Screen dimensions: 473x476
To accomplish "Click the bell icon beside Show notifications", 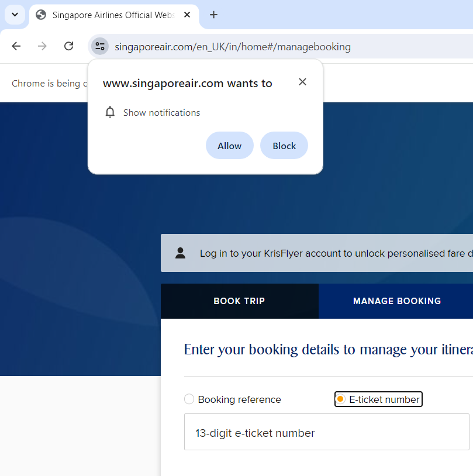I will click(x=110, y=112).
